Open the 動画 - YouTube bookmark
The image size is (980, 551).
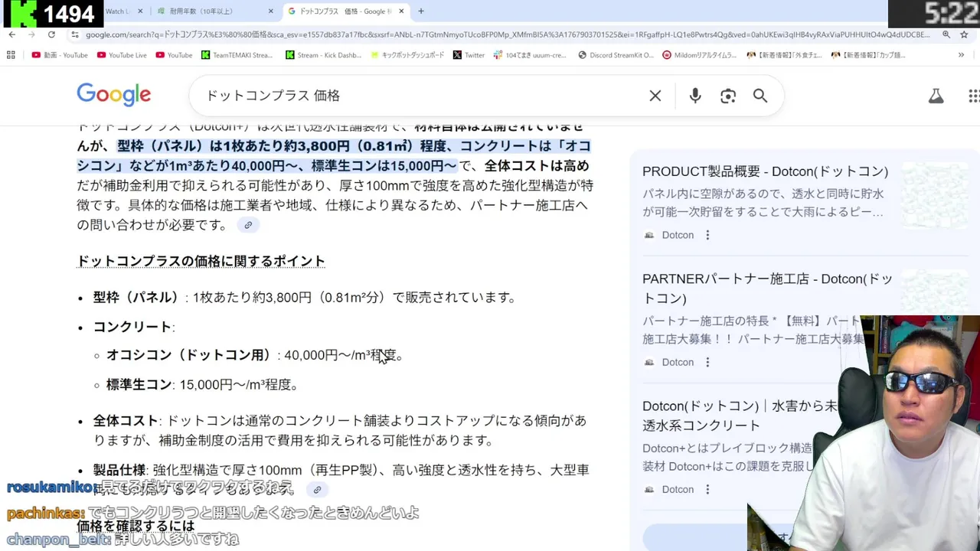(60, 55)
